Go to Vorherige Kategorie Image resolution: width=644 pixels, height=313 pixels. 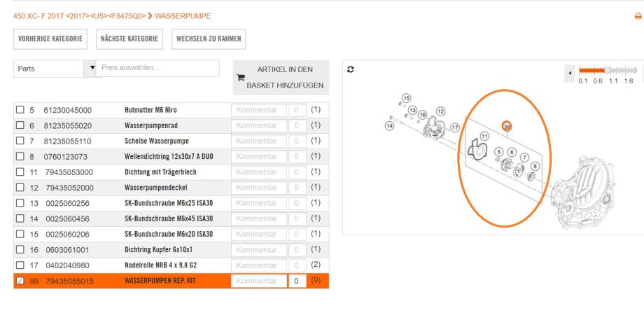coord(50,39)
